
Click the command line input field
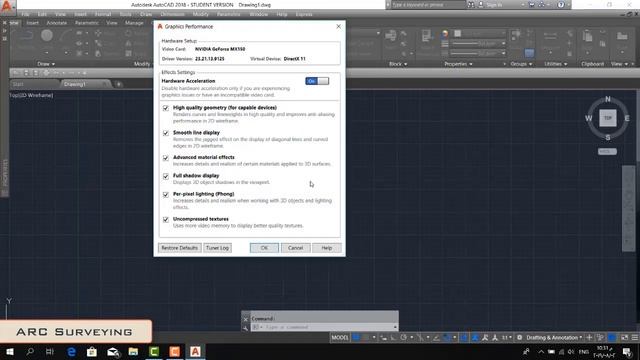(x=324, y=327)
